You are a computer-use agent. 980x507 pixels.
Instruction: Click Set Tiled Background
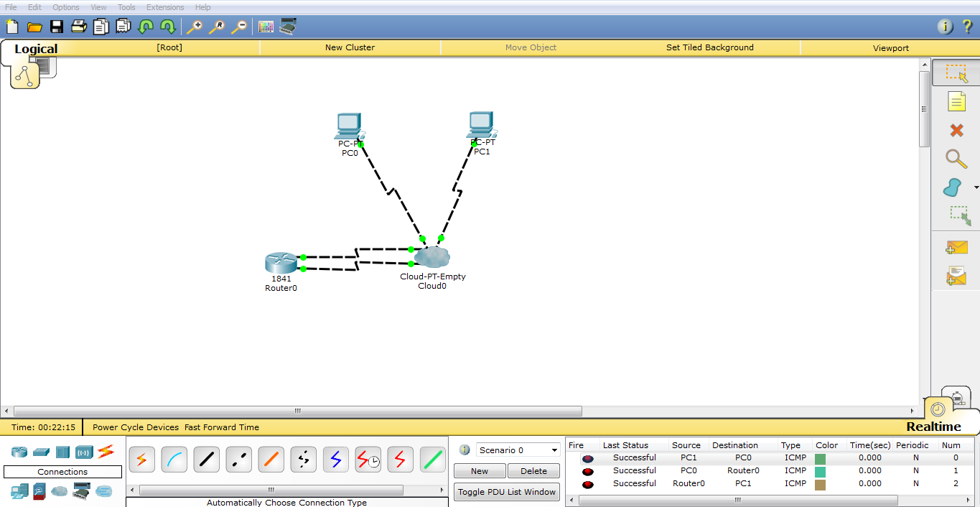coord(709,47)
